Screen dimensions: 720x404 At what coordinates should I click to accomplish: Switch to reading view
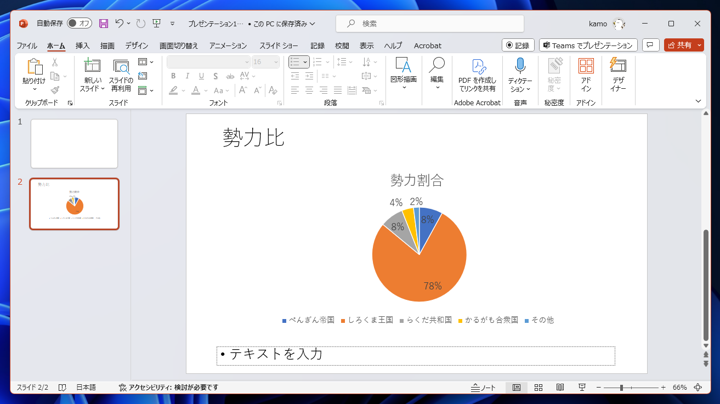[x=560, y=387]
